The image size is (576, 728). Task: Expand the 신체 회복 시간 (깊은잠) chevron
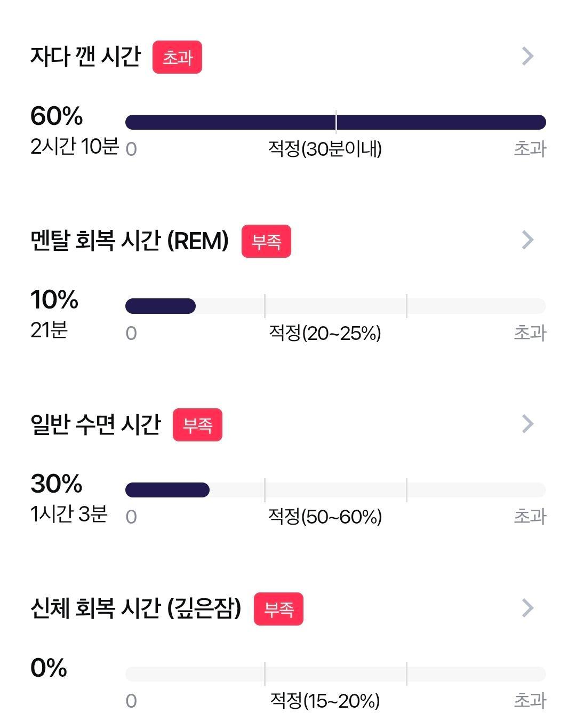tap(527, 608)
